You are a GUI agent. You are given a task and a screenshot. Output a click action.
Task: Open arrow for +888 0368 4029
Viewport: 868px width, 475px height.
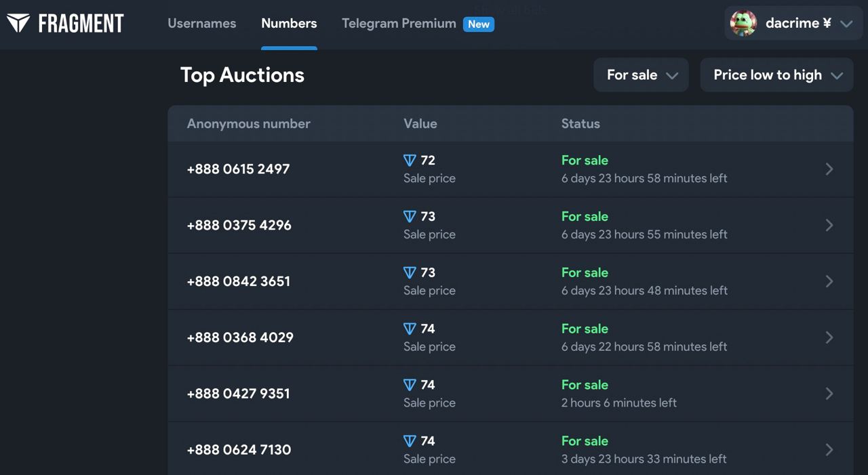point(829,337)
